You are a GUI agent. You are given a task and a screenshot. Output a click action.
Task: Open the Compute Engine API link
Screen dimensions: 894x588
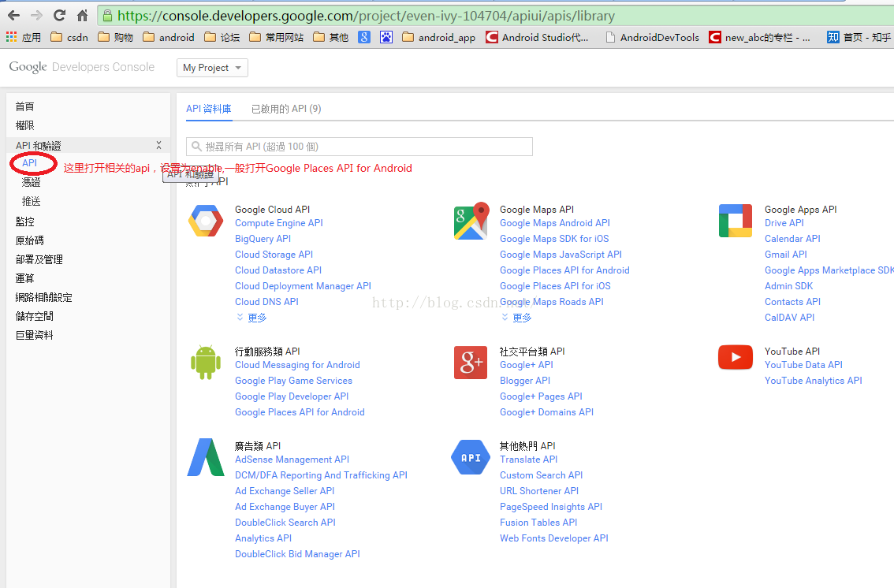pos(279,223)
